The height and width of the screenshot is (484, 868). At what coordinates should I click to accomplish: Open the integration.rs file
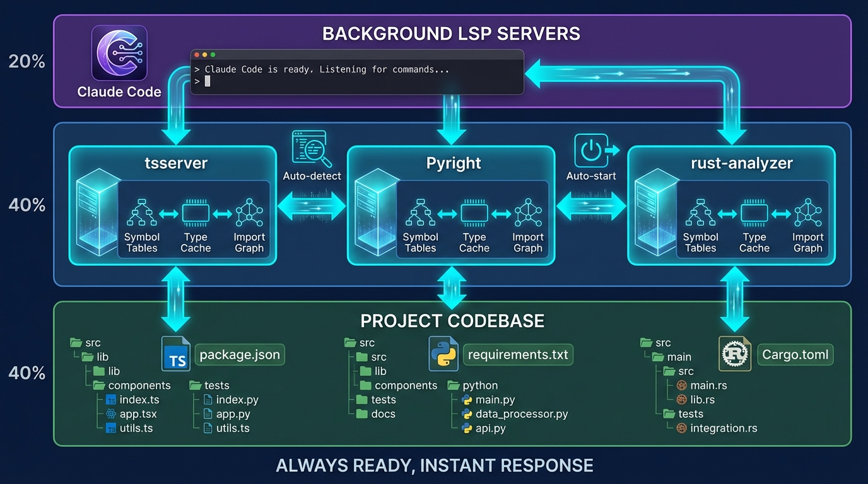click(x=717, y=429)
